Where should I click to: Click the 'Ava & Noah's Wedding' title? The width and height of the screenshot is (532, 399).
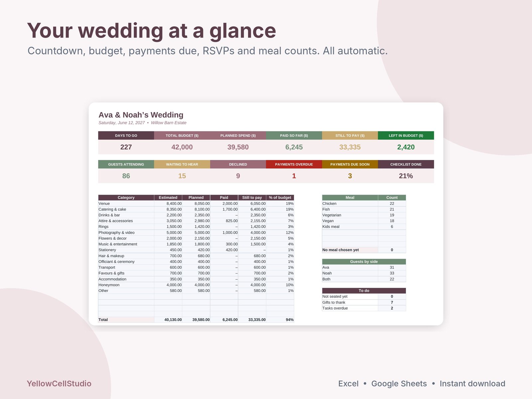pyautogui.click(x=141, y=115)
